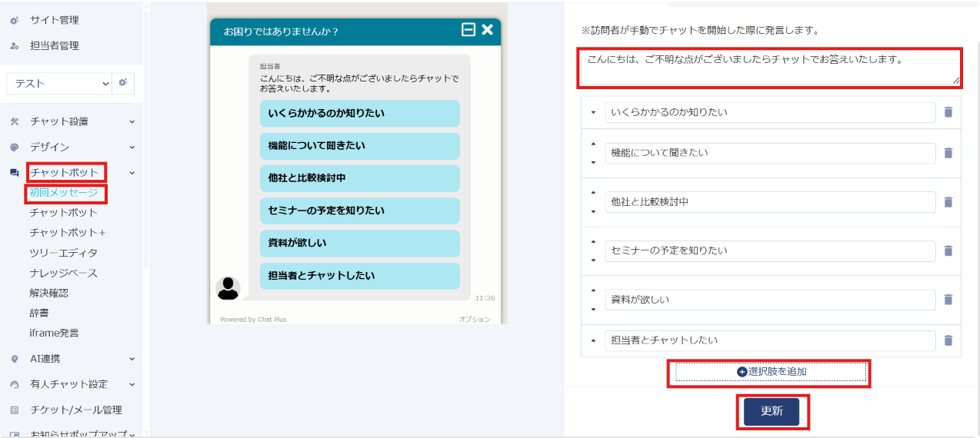Screen dimensions: 980x438
Task: Click the 有人チャット設定 headset icon
Action: click(14, 384)
